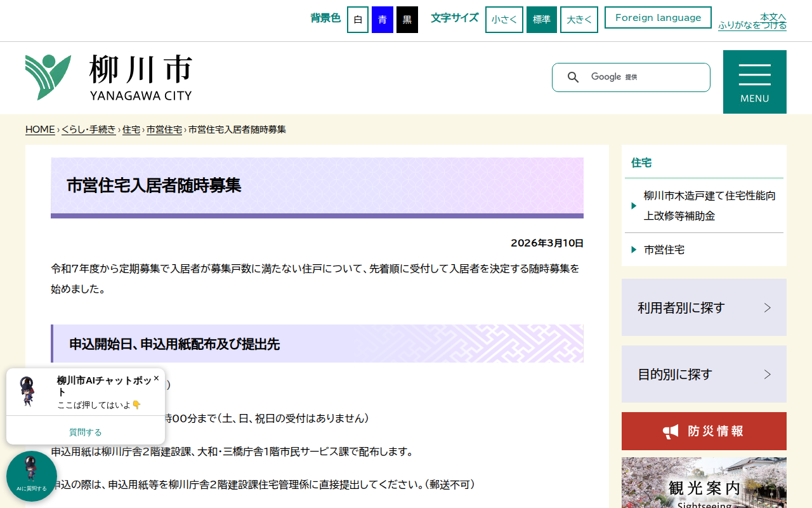Click heading 申込開始日、申込用紙配布及び提出先
The width and height of the screenshot is (812, 508).
tap(174, 344)
